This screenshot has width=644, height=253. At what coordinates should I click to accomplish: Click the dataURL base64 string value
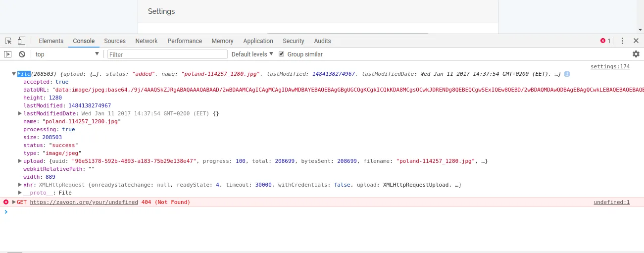pos(348,90)
